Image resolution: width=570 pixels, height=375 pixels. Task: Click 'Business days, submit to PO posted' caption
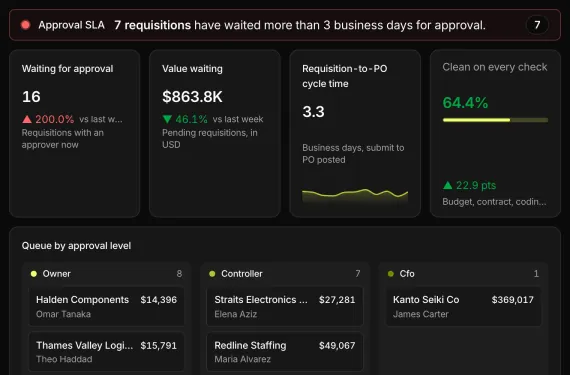[353, 154]
